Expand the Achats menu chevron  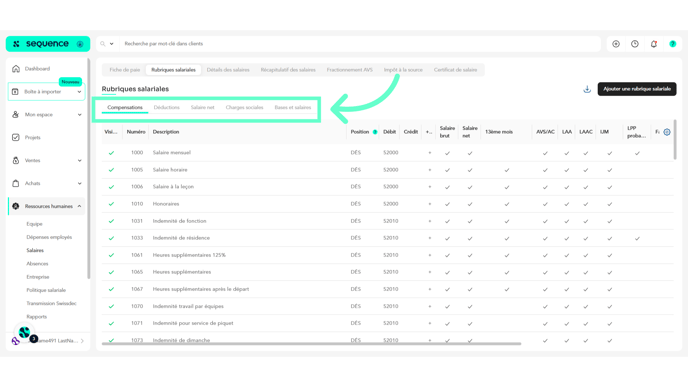pos(79,183)
